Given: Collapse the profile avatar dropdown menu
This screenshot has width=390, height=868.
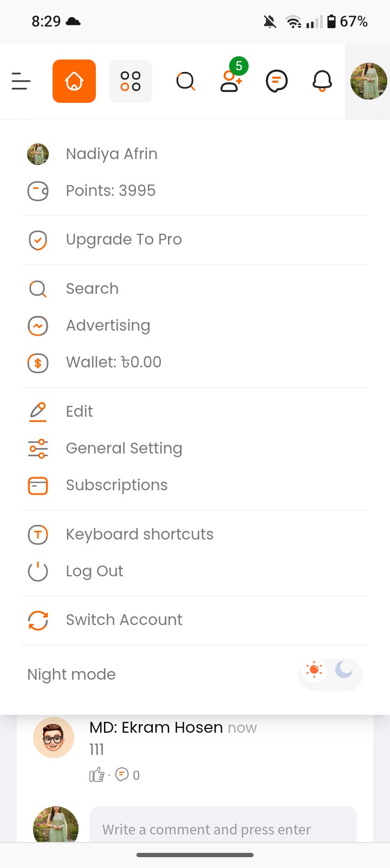Looking at the screenshot, I should pos(368,81).
